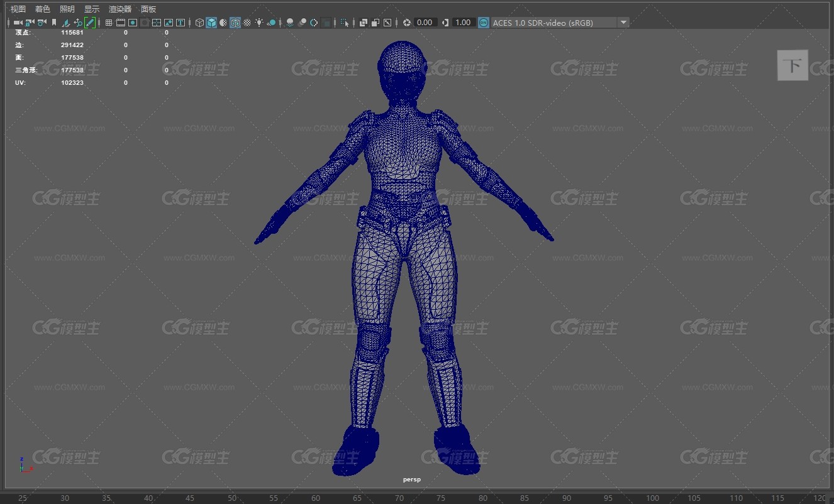Screen dimensions: 834x504
Task: Click the Exposure aperture icon
Action: (x=407, y=23)
